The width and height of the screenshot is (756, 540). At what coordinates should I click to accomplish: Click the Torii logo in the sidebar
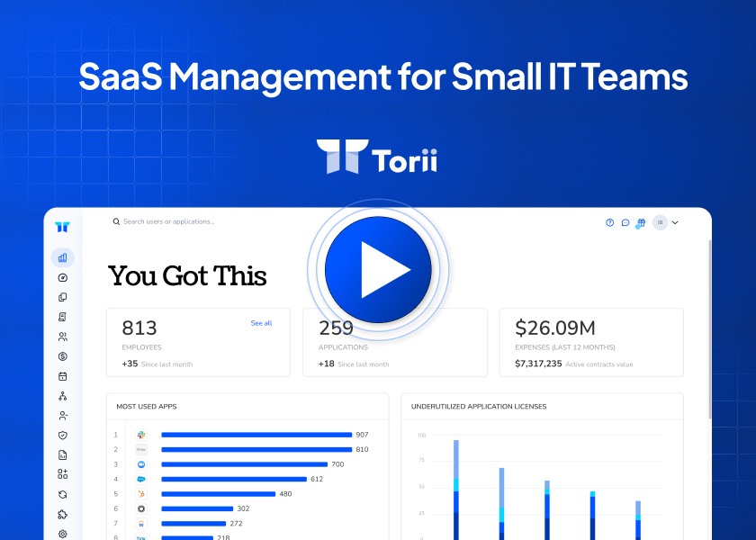tap(62, 227)
